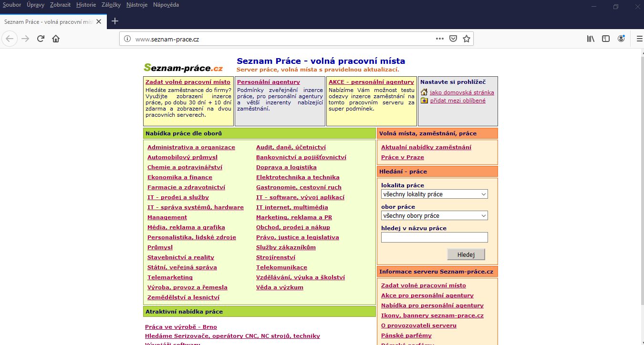Expand the 'všechny obory práce' dropdown
The width and height of the screenshot is (644, 345).
434,216
